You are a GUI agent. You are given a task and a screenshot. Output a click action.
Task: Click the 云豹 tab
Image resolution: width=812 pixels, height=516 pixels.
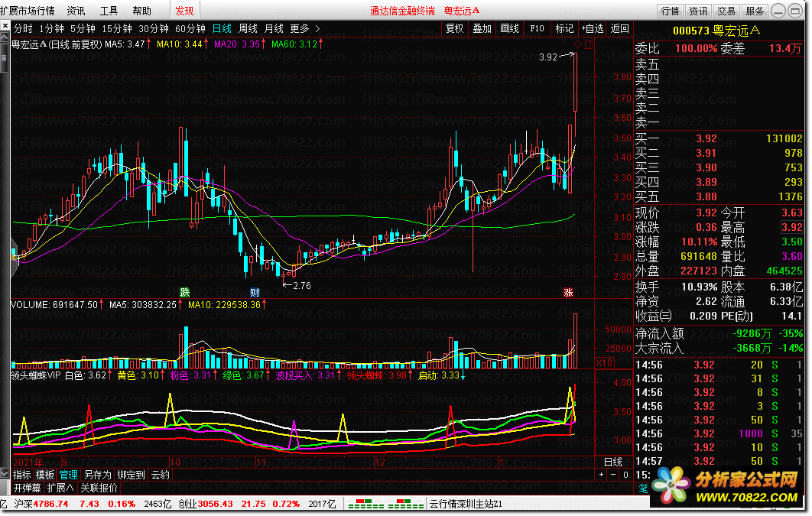(x=160, y=475)
